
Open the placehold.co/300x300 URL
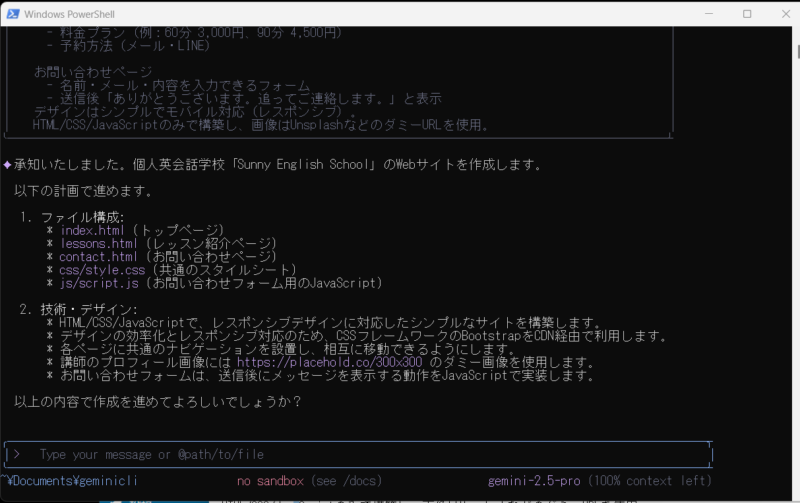(330, 362)
